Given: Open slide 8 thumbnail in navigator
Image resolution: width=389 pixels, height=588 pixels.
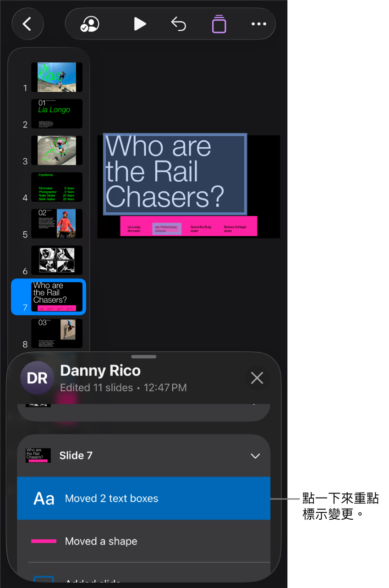Looking at the screenshot, I should [x=57, y=333].
